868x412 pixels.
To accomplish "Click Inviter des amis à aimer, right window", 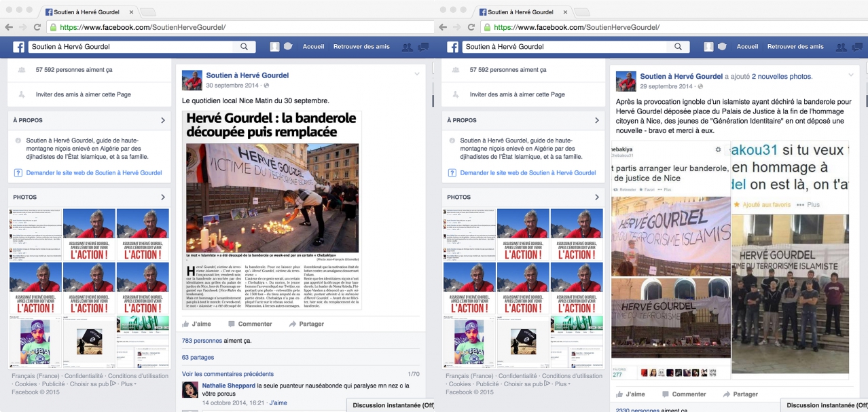I will pyautogui.click(x=518, y=94).
